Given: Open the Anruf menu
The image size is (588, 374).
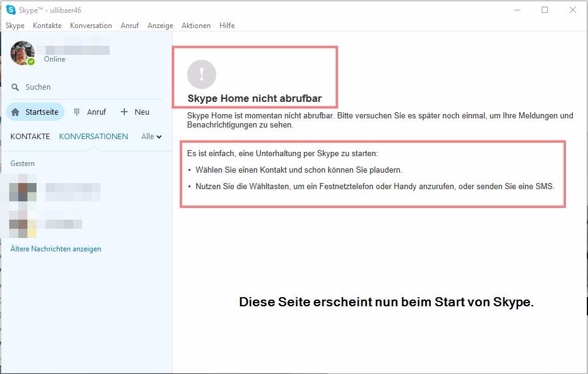Looking at the screenshot, I should [x=130, y=26].
